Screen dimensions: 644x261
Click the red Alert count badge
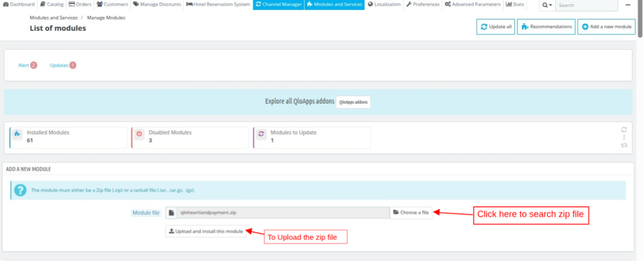(x=33, y=65)
